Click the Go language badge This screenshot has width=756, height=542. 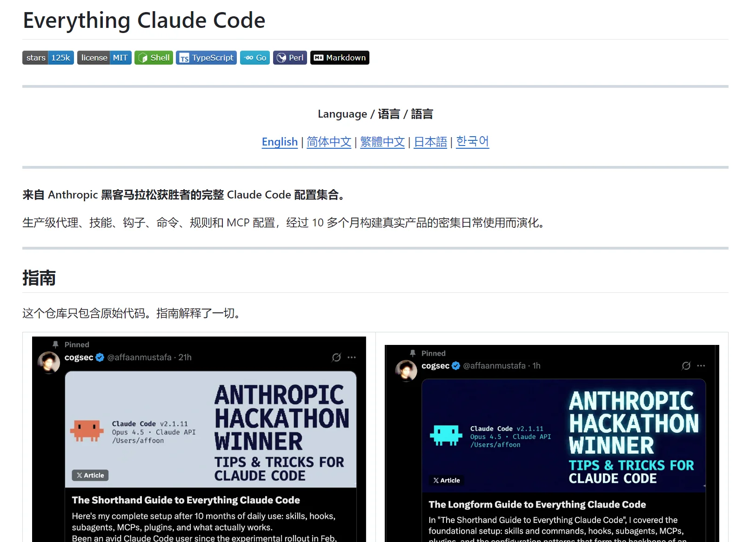[x=254, y=57]
